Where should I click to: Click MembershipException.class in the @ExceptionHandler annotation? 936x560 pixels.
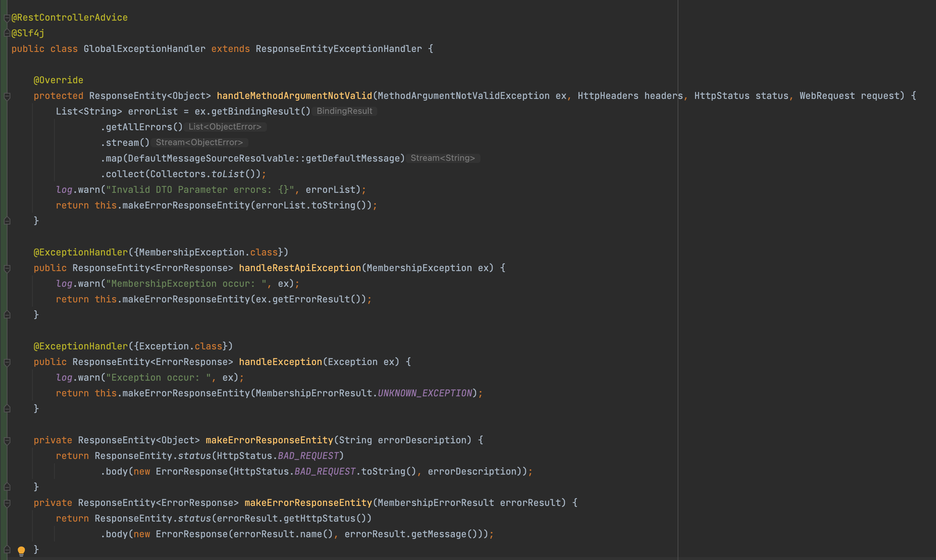(x=208, y=253)
